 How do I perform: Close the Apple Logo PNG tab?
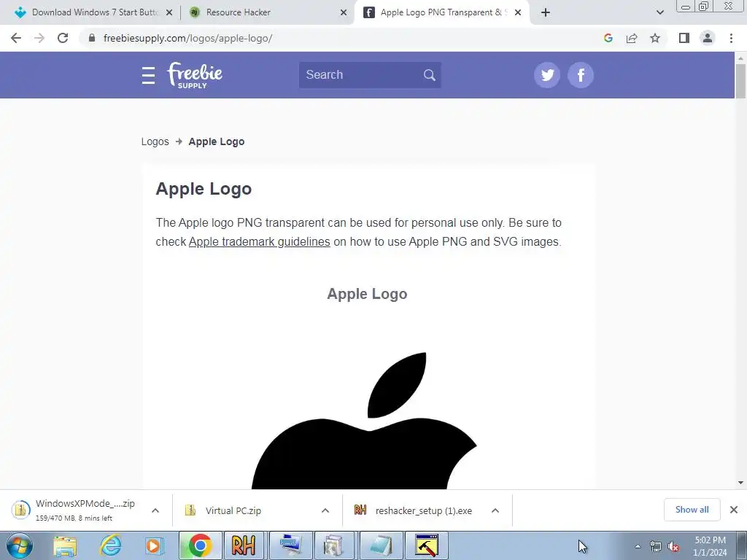[x=518, y=12]
